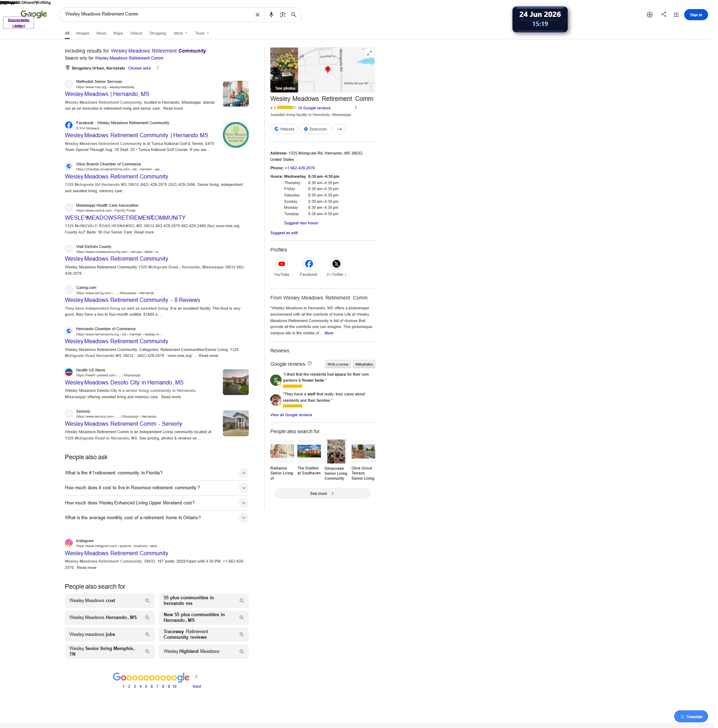Click search icon for Wesley Highland Meadows

click(242, 652)
